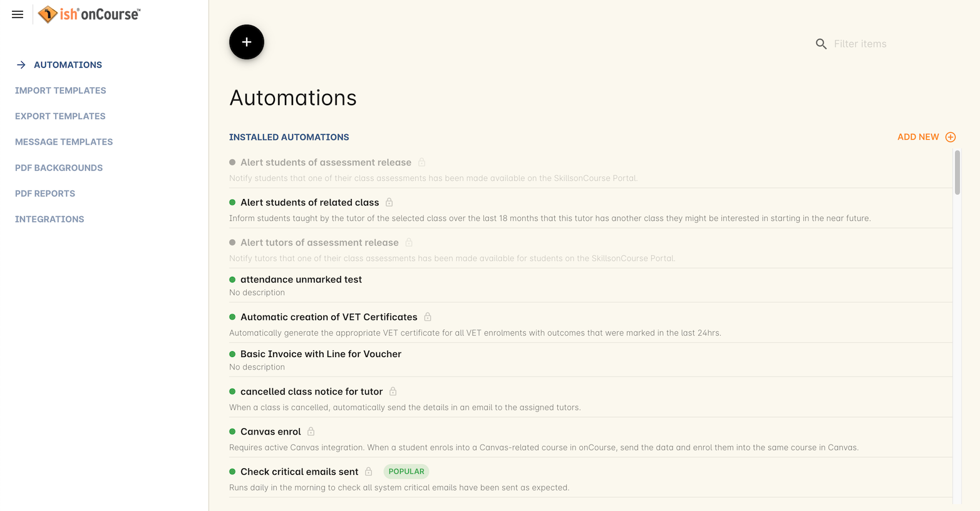Select PDF REPORTS in sidebar
Viewport: 980px width, 511px height.
(45, 194)
